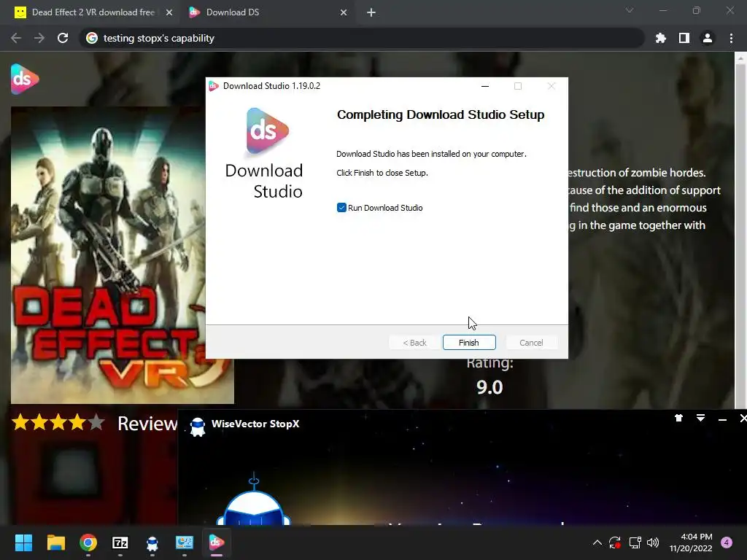Image resolution: width=747 pixels, height=560 pixels.
Task: Minimize the Download Studio setup window
Action: [x=485, y=86]
